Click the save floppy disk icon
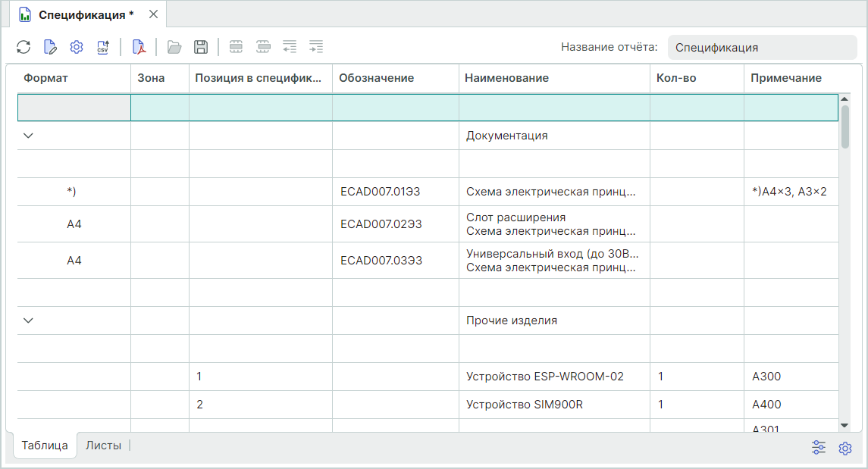Image resolution: width=868 pixels, height=469 pixels. tap(201, 47)
